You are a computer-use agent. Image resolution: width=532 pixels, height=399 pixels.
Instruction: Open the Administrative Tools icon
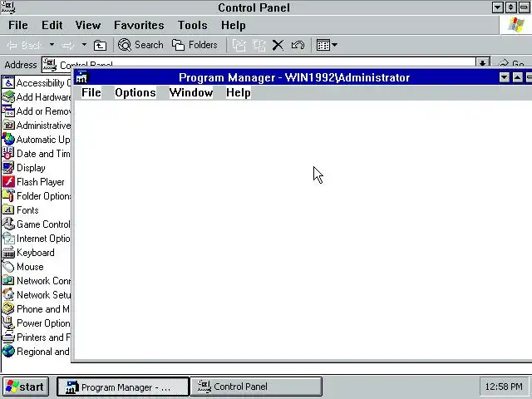(x=8, y=126)
